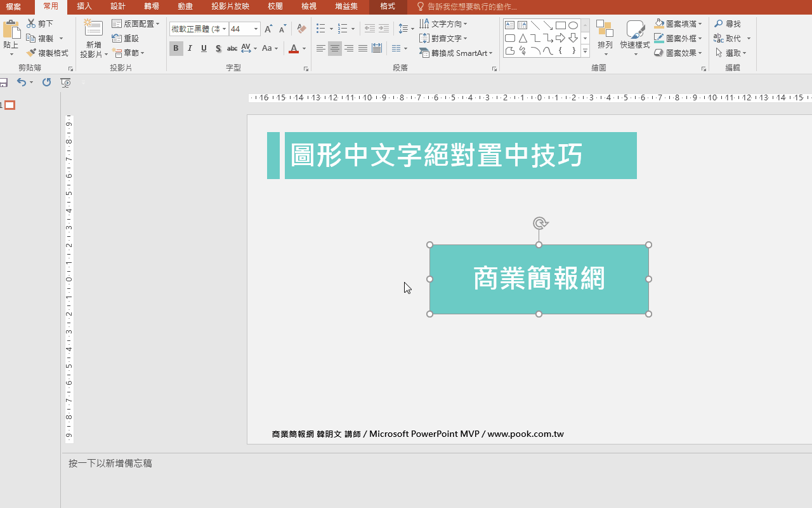Open the font name combo box (微軟正黑體)

click(199, 29)
